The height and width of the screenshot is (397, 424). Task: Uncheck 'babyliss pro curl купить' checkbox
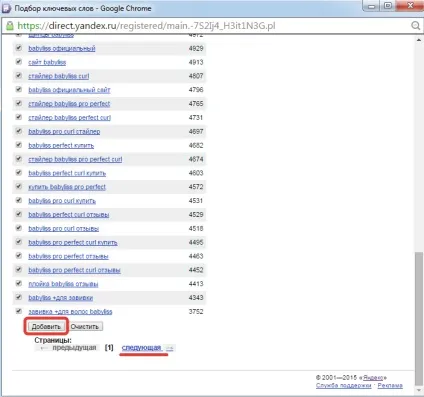point(19,200)
